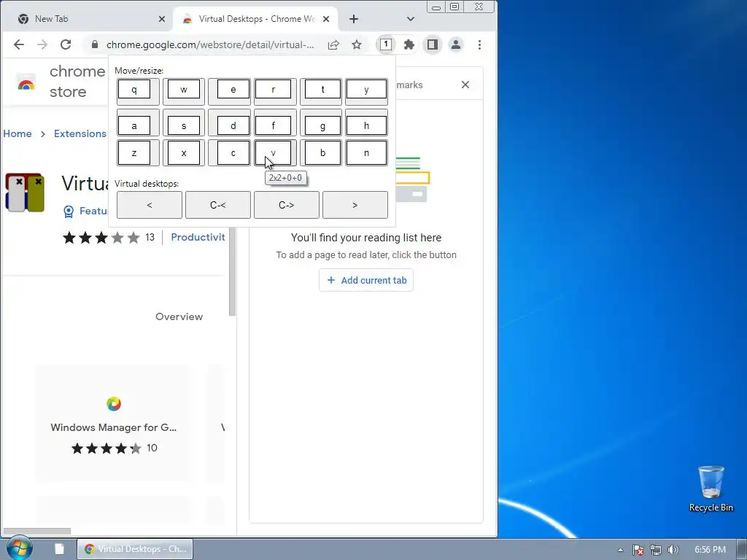Click the three-star rating
Screen dimensions: 747x560
coord(101,237)
